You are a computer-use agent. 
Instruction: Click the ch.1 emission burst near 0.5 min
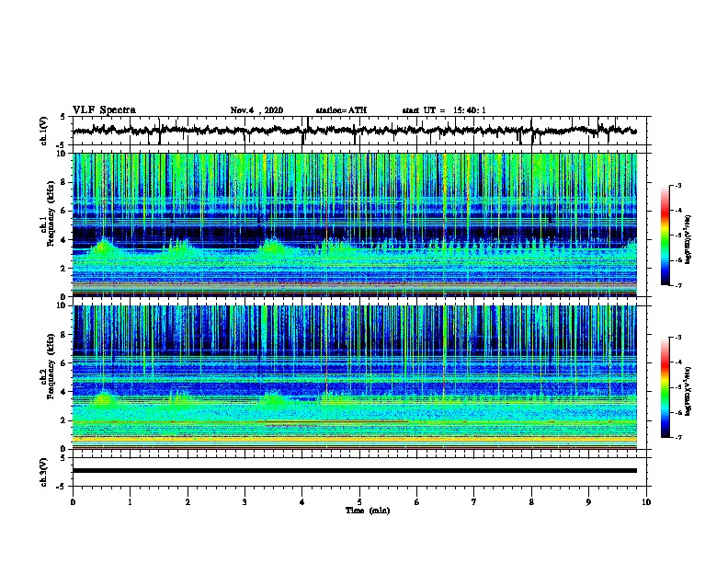point(103,247)
